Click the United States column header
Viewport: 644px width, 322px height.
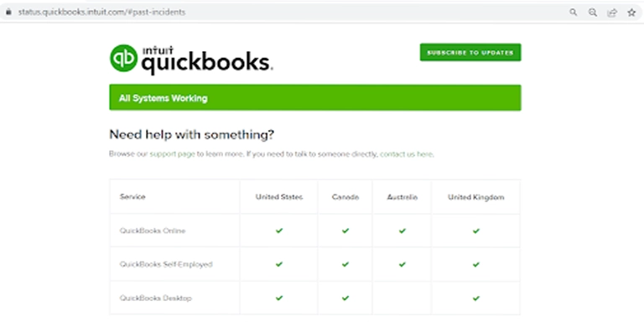[279, 197]
